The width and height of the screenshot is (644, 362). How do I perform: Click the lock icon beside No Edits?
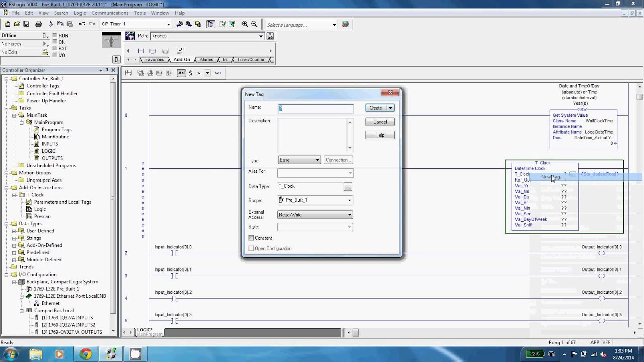[x=45, y=52]
